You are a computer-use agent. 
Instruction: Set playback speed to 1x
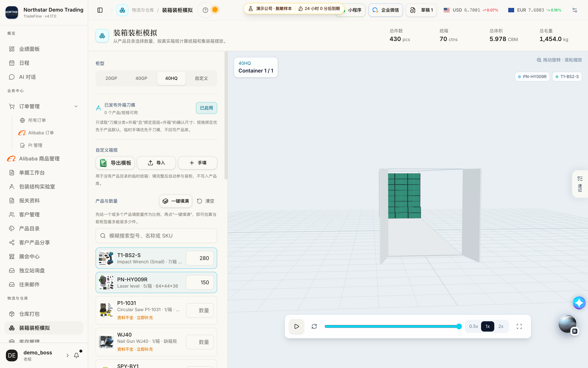488,326
